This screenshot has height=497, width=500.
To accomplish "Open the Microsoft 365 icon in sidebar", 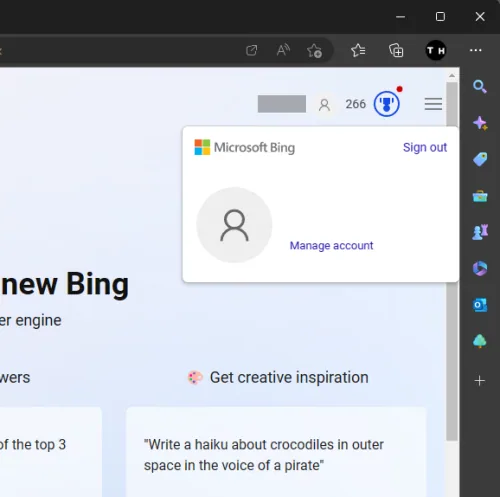I will [480, 268].
